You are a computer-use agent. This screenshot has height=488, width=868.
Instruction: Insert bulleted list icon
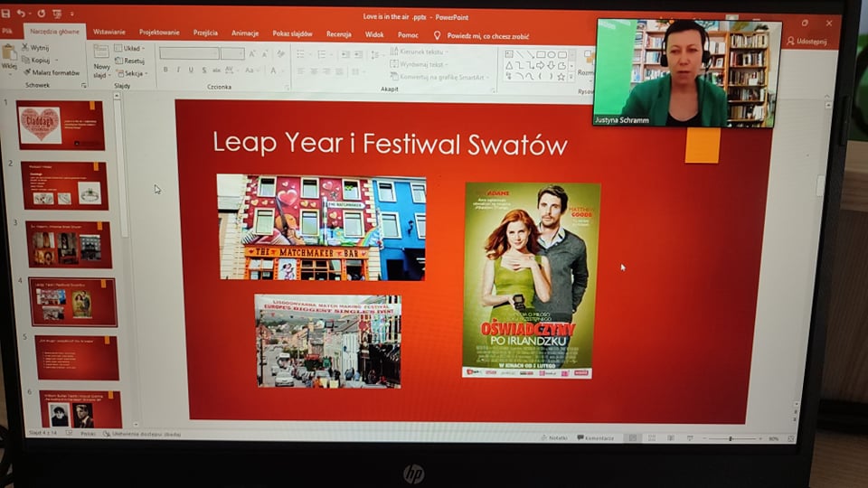300,53
